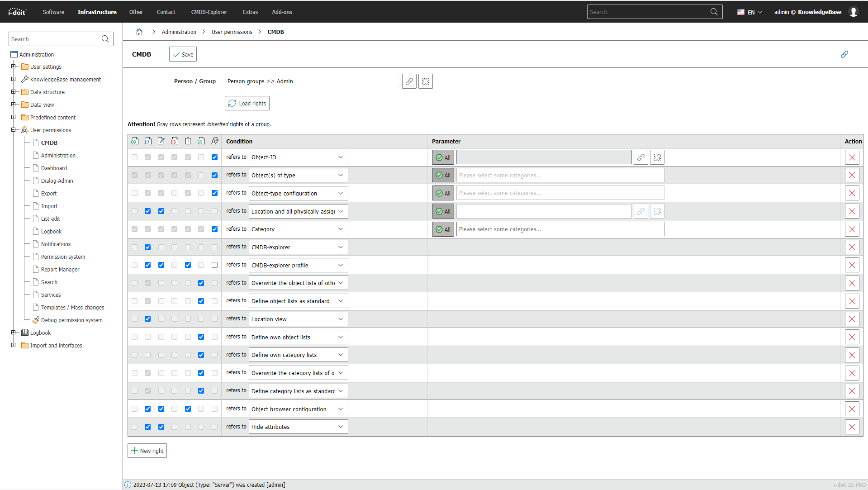Open the EN language selector
This screenshot has width=868, height=490.
tap(749, 12)
